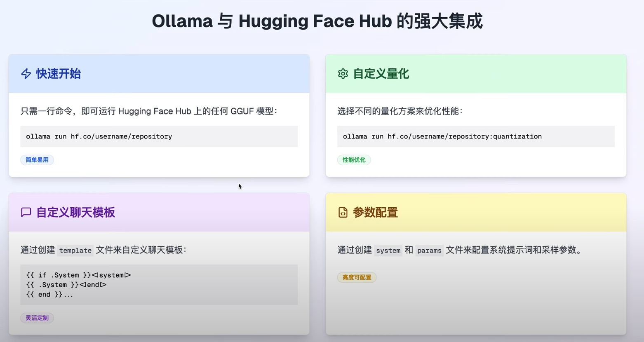The width and height of the screenshot is (644, 342).
Task: Click the 参数配置 card heading
Action: pyautogui.click(x=376, y=212)
